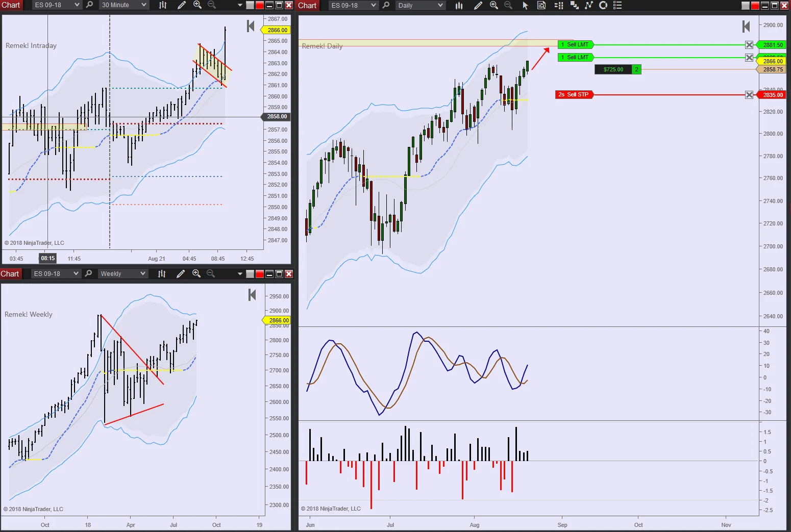This screenshot has width=791, height=532.
Task: Click the 2881.50 green price axis tag
Action: coord(772,45)
